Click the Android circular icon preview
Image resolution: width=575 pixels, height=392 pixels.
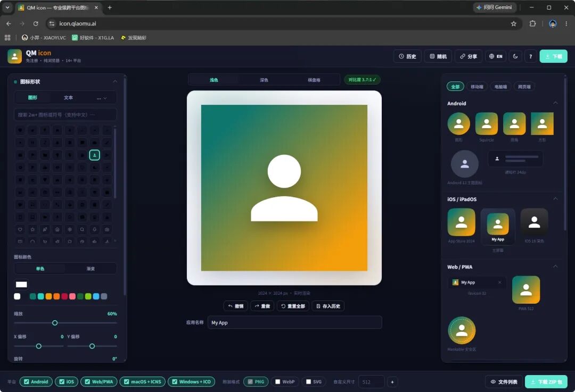459,124
